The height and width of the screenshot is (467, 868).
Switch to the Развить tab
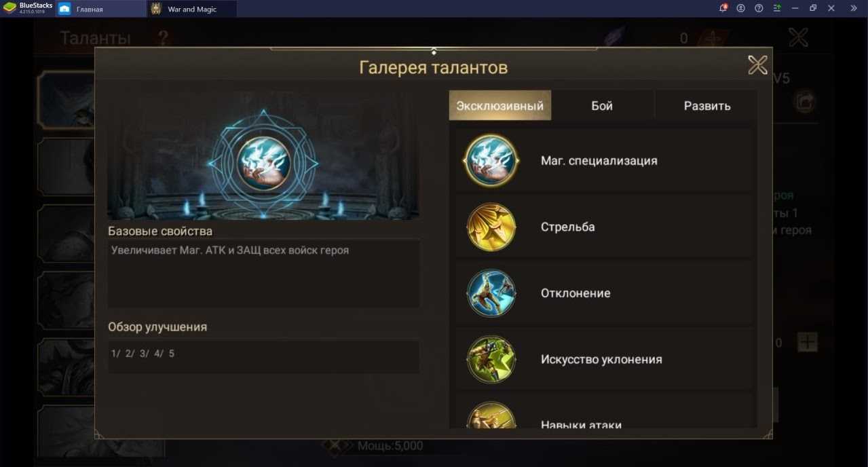tap(706, 105)
